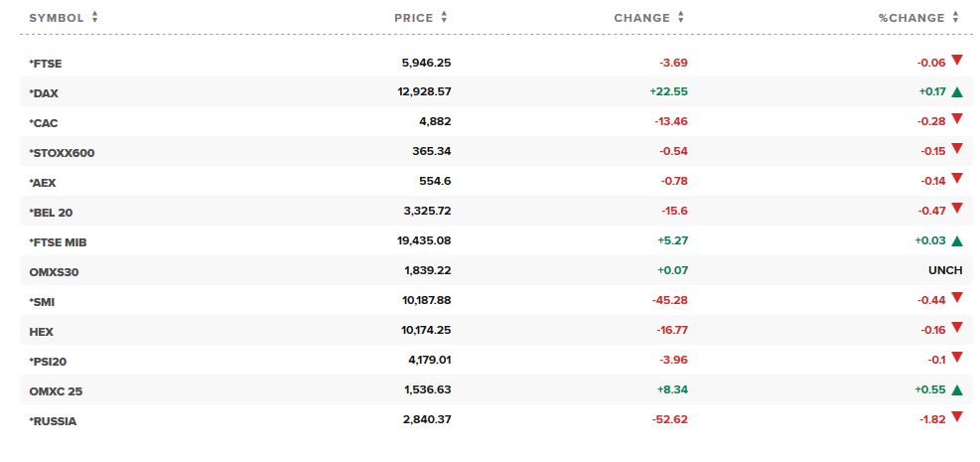Click the red down arrow in STOXX600 row
This screenshot has height=462, width=980.
point(957,149)
